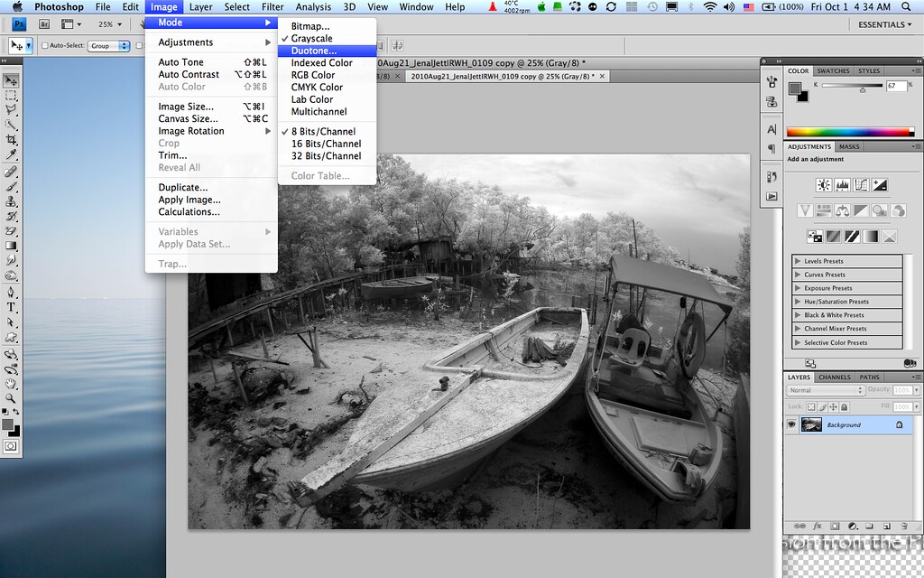Image resolution: width=924 pixels, height=578 pixels.
Task: Choose Auto Tone from the Image menu
Action: pyautogui.click(x=211, y=62)
